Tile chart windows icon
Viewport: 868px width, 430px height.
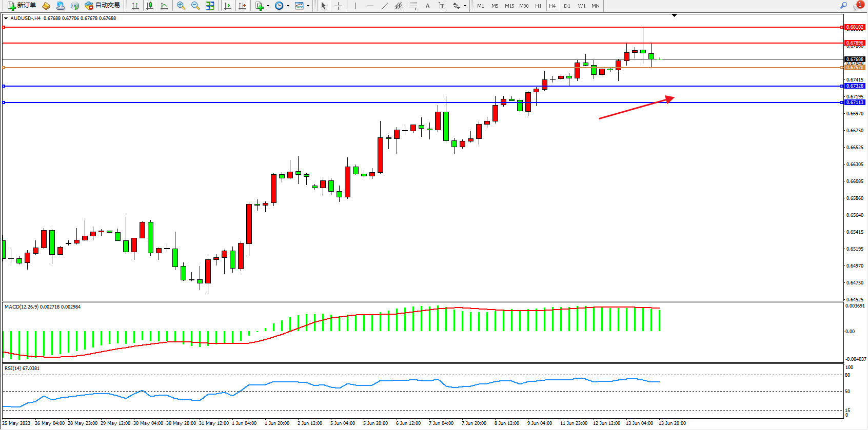(210, 6)
